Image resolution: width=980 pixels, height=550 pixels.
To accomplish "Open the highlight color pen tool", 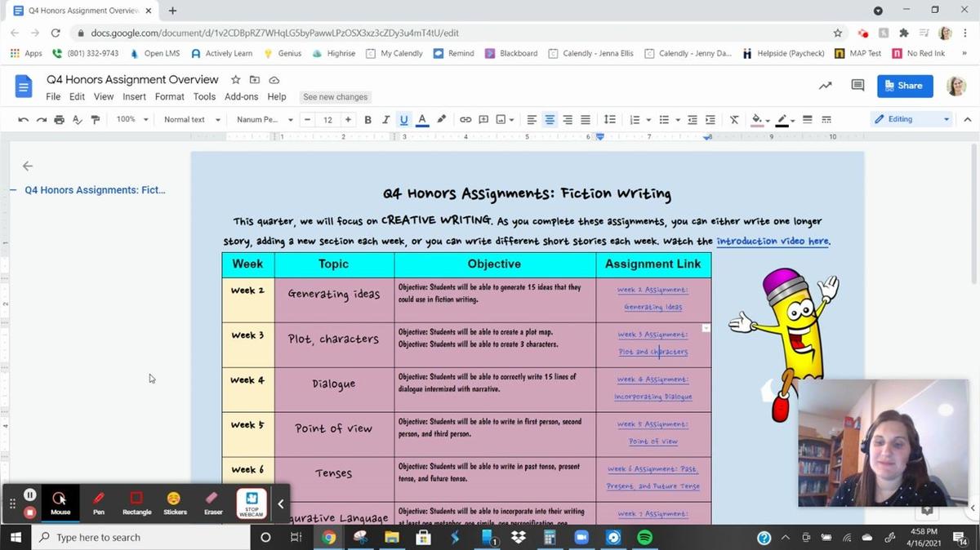I will tap(442, 119).
